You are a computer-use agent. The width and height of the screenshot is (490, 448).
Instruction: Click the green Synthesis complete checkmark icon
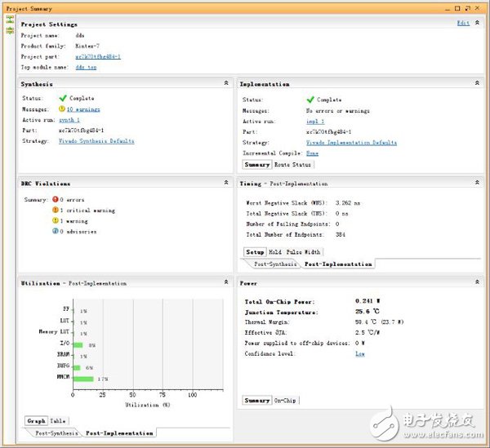tap(62, 98)
